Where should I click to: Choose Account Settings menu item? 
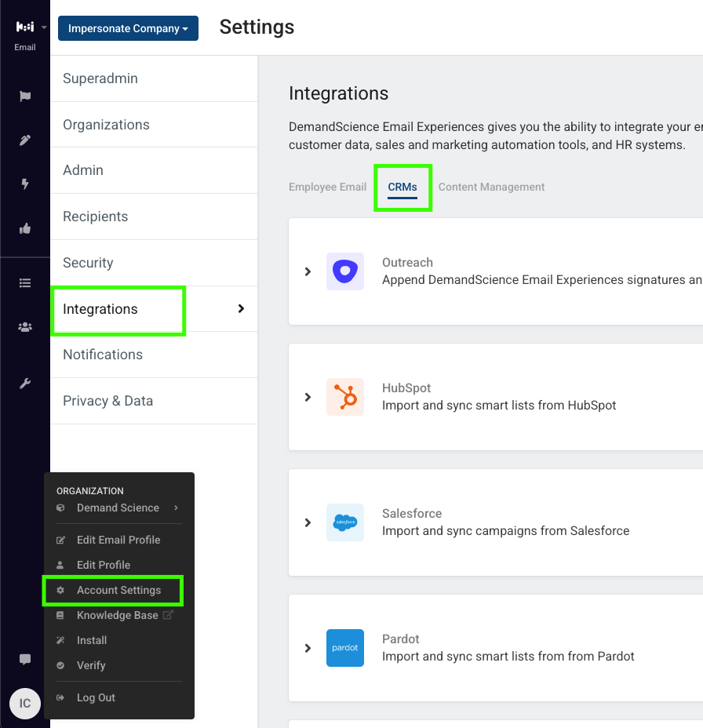click(118, 590)
